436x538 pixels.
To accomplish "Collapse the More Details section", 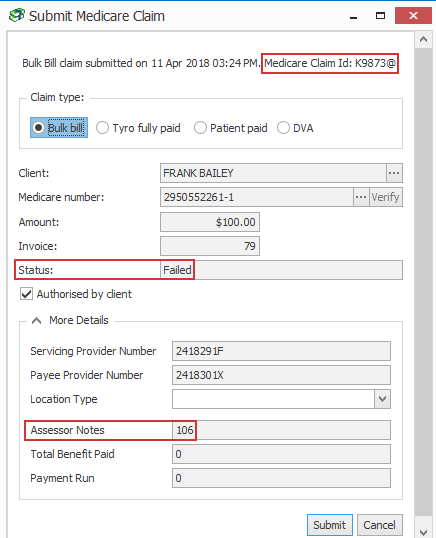I will click(36, 320).
